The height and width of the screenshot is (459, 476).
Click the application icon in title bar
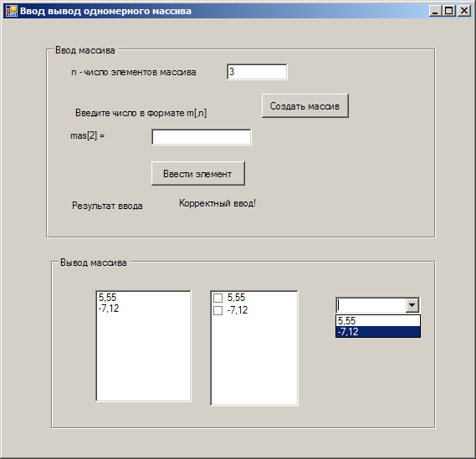click(x=12, y=11)
